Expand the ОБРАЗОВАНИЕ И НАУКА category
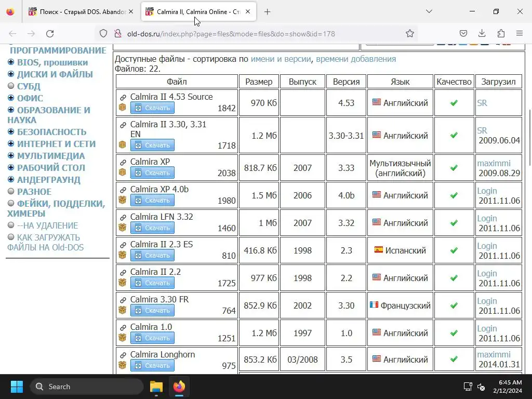The image size is (532, 399). tap(11, 110)
